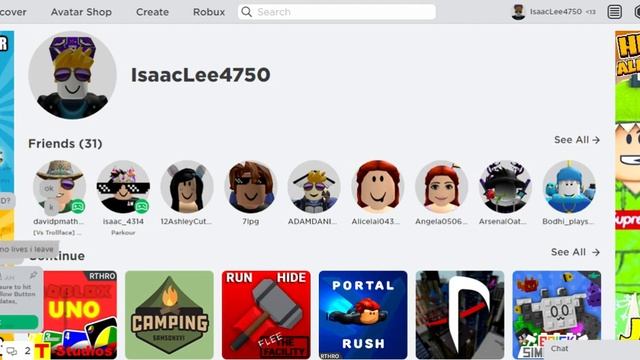The width and height of the screenshot is (640, 360).
Task: Open the dark parkour game tile
Action: (x=460, y=315)
